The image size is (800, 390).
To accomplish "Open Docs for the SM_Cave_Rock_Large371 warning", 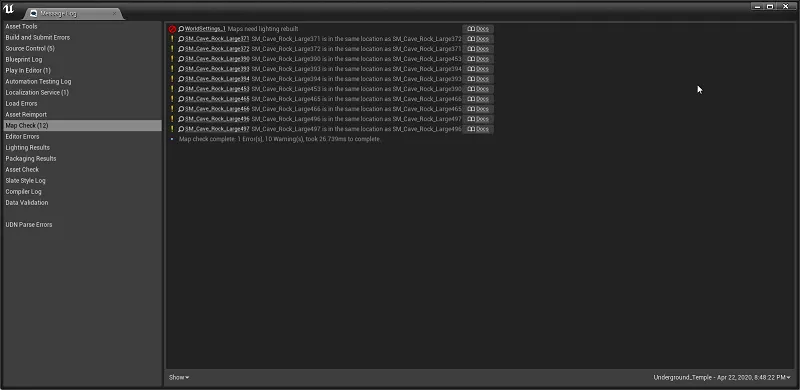I will (x=478, y=39).
